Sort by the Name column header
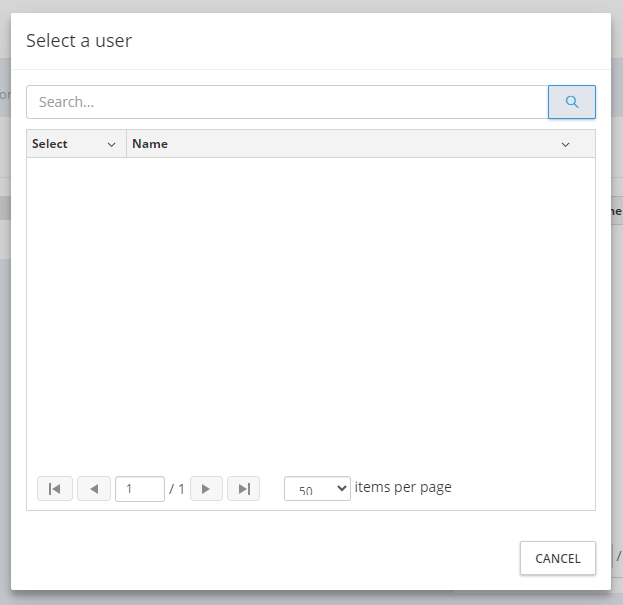This screenshot has height=605, width=623. 150,144
